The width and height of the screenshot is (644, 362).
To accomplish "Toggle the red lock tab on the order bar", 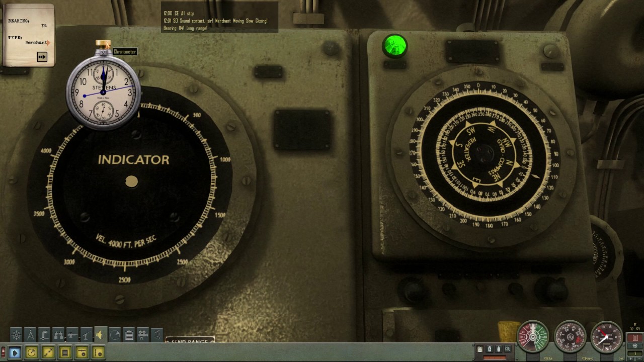I will [3, 352].
